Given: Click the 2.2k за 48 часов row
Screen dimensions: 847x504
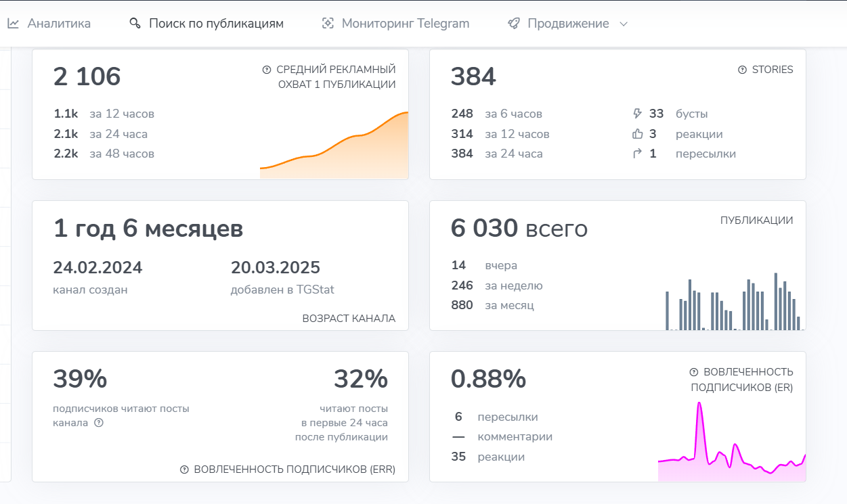Looking at the screenshot, I should [104, 154].
